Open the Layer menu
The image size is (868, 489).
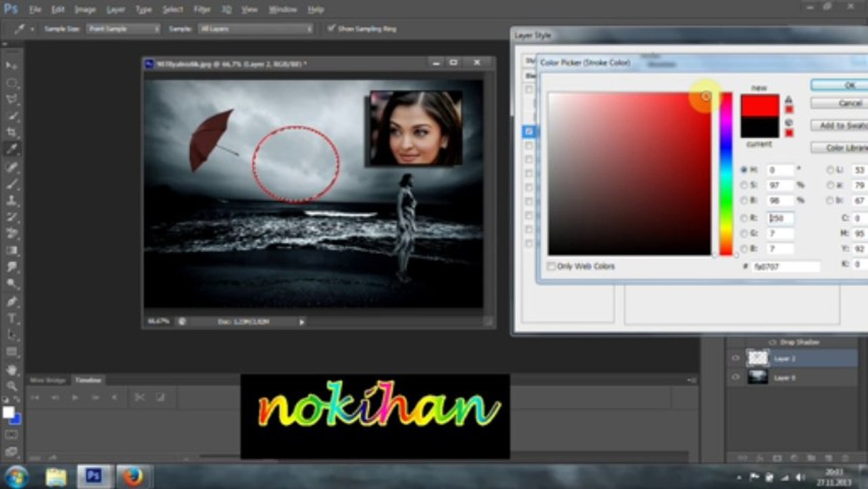[x=116, y=10]
